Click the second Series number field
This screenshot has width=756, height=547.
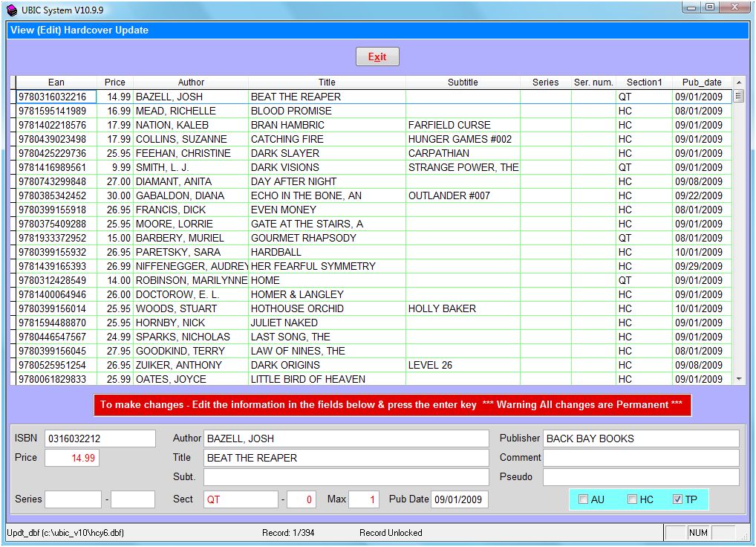133,499
